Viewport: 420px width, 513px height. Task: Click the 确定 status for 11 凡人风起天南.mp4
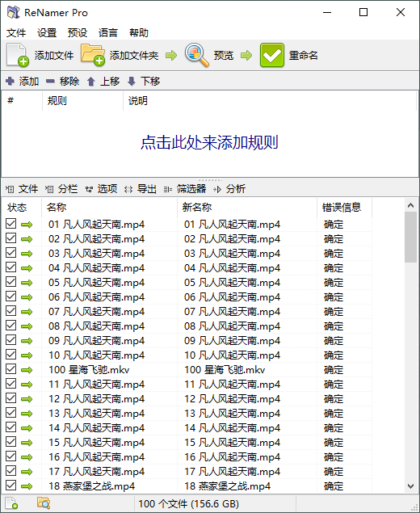(334, 385)
